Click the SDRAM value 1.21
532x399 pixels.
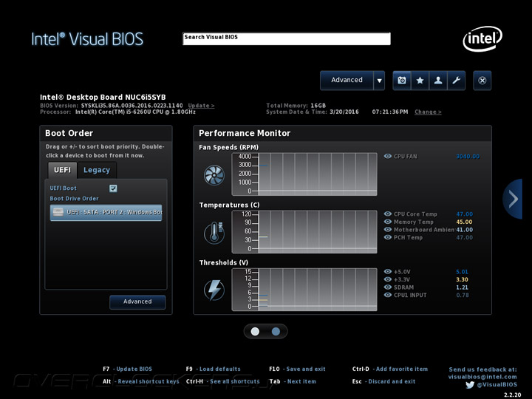point(462,287)
